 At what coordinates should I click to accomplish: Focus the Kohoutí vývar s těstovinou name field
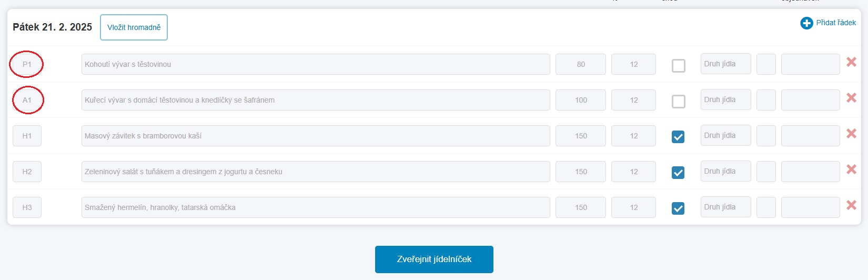[x=316, y=64]
